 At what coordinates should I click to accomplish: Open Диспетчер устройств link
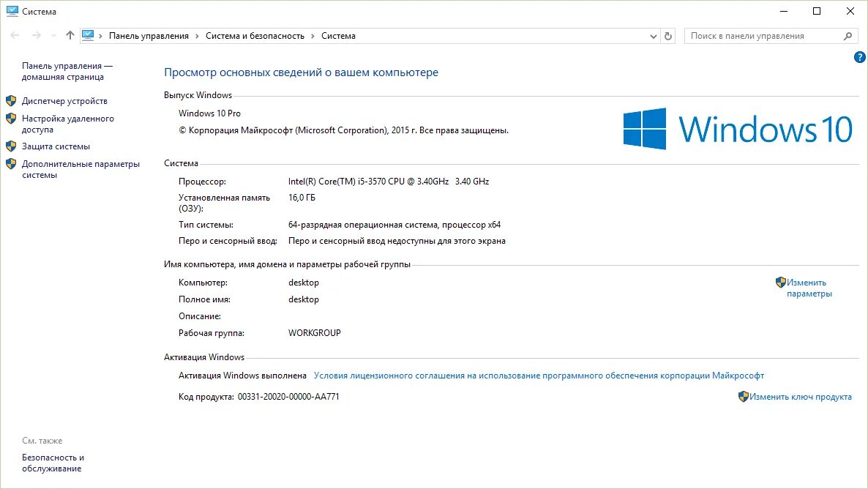pyautogui.click(x=64, y=101)
